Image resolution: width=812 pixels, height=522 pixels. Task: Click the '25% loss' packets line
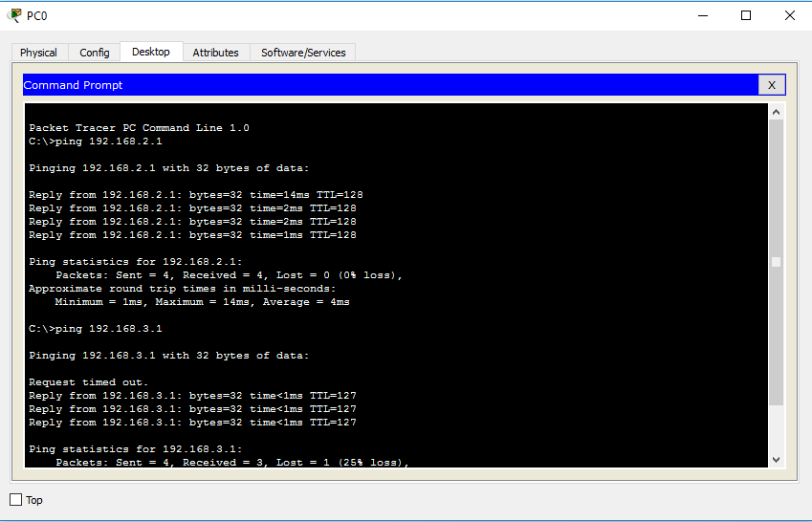(x=232, y=462)
